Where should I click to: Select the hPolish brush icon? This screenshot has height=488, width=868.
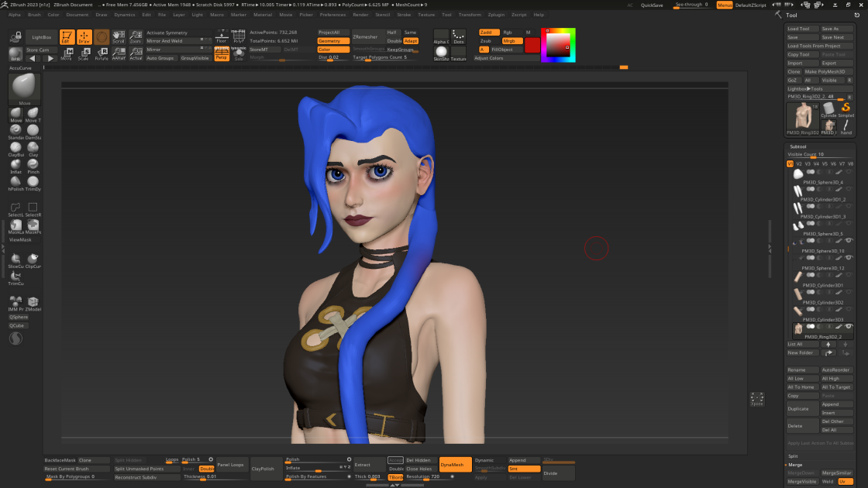tap(15, 183)
